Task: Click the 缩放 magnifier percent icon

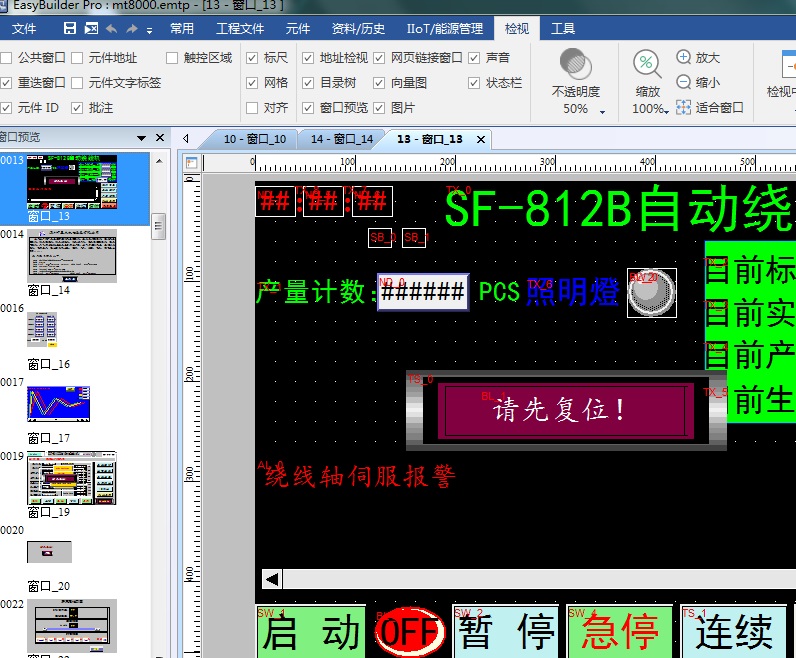Action: point(647,65)
